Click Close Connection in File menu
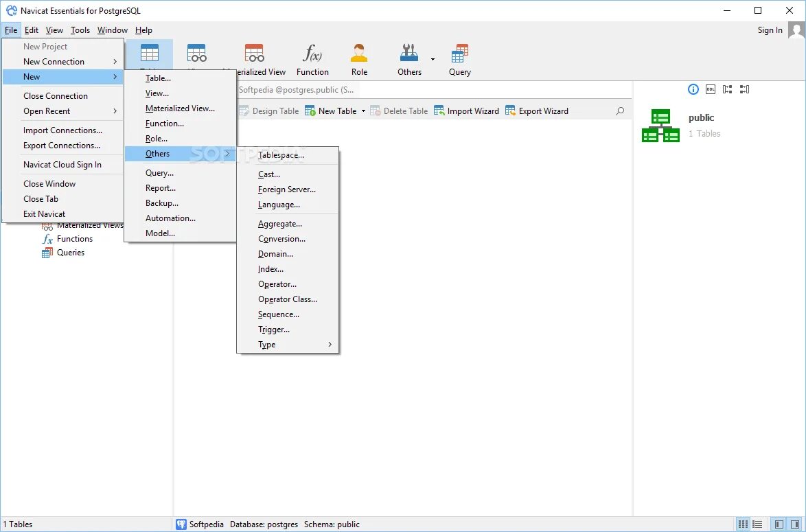 click(62, 96)
